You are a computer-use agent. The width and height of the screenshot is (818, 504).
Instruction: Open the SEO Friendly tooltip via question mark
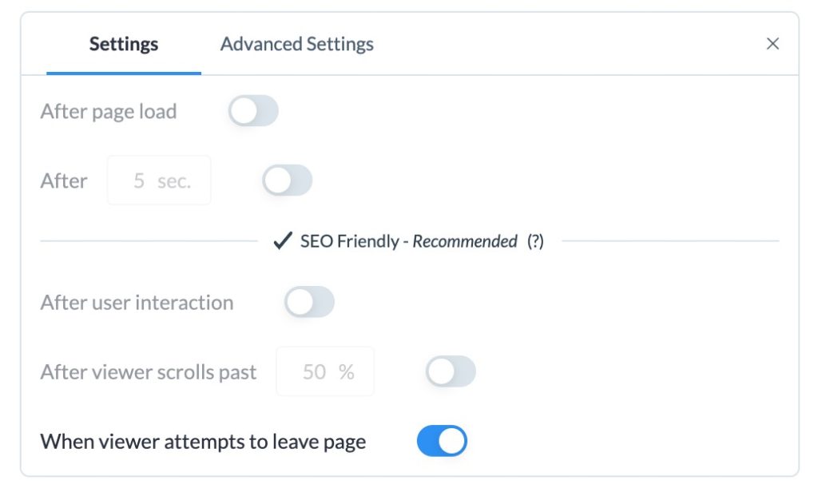click(536, 240)
